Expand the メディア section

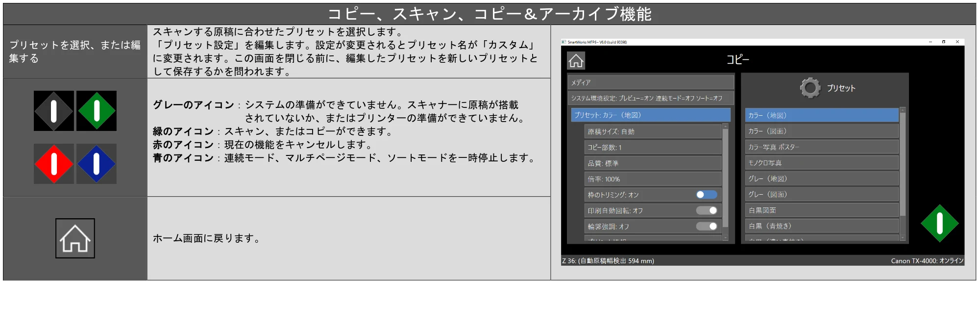[651, 82]
